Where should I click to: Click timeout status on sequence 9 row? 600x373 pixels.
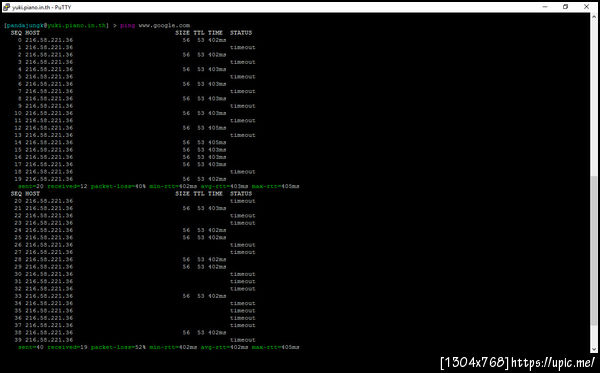click(243, 106)
